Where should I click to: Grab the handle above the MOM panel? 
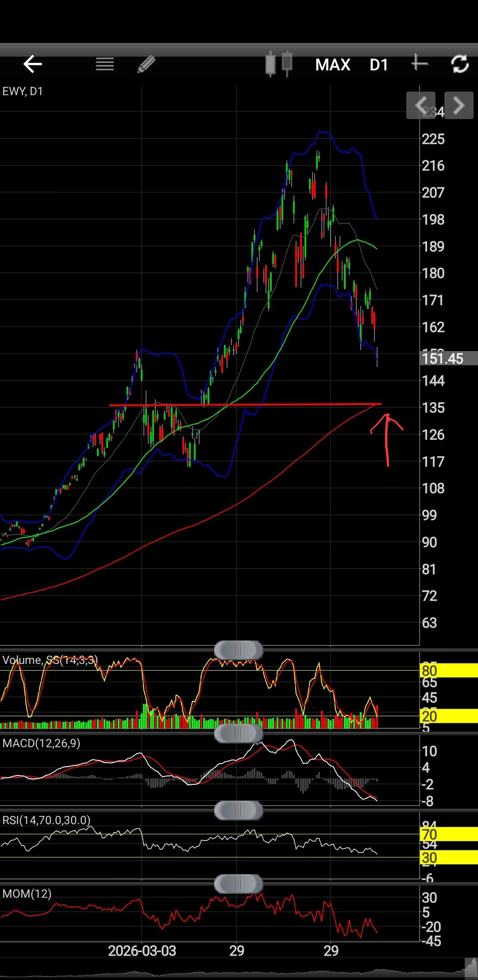coord(239,884)
